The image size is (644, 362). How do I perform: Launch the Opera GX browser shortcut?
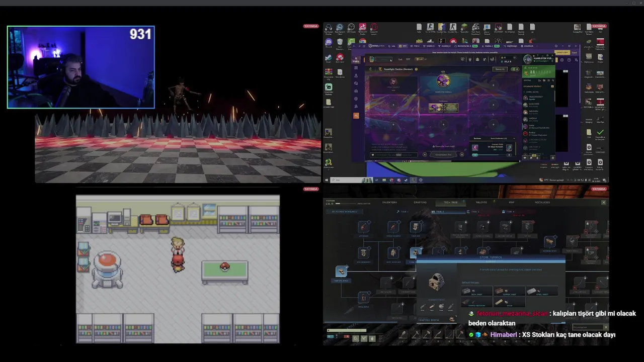374,28
